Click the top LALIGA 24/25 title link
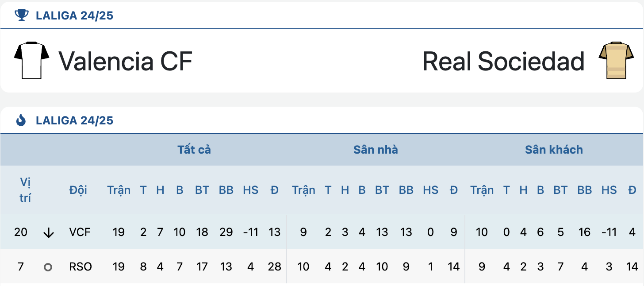644x286 pixels. click(x=75, y=16)
